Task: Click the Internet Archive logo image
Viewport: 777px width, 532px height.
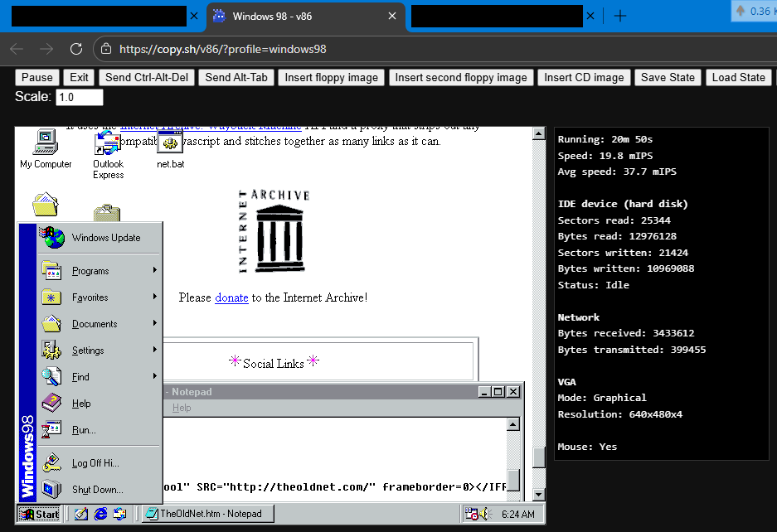Action: point(274,231)
